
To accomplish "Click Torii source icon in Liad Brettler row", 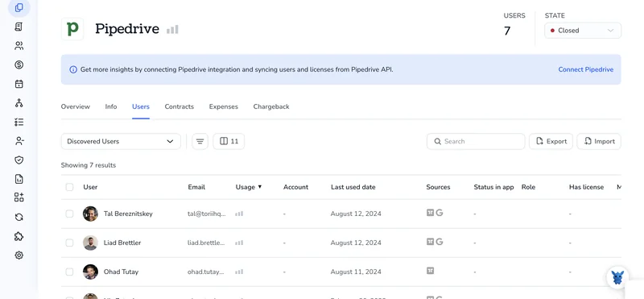I will pyautogui.click(x=430, y=242).
